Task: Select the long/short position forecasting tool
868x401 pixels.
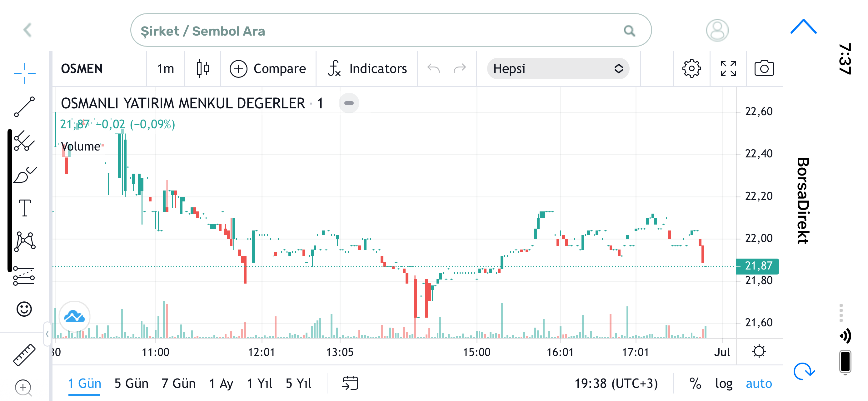Action: [24, 276]
